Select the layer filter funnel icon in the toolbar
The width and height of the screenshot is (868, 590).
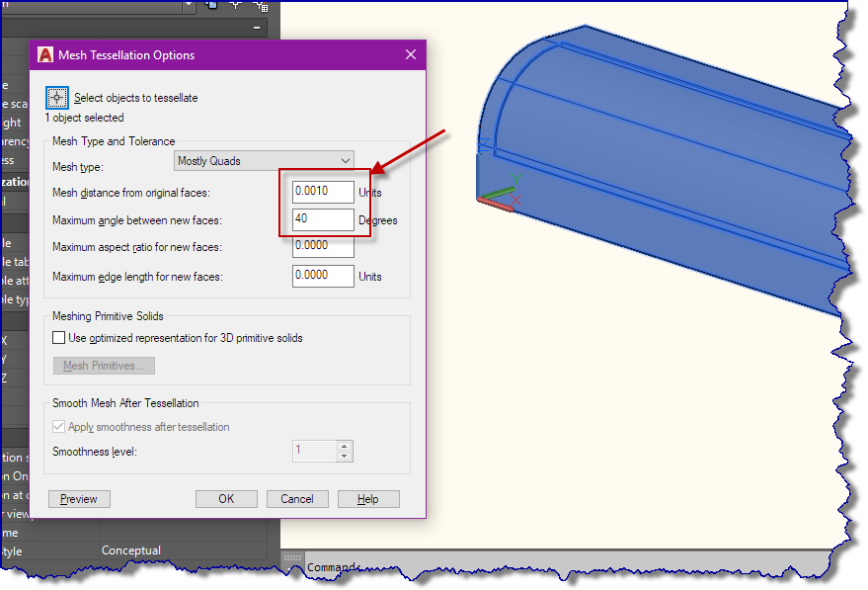pos(235,6)
